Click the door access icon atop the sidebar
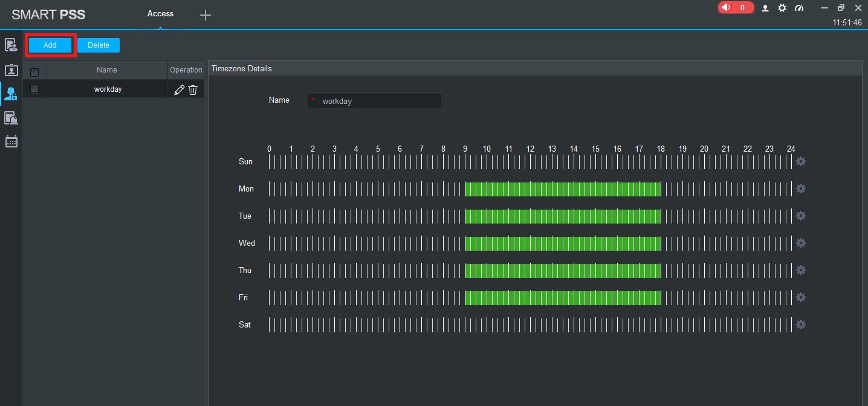This screenshot has height=406, width=868. (x=11, y=45)
